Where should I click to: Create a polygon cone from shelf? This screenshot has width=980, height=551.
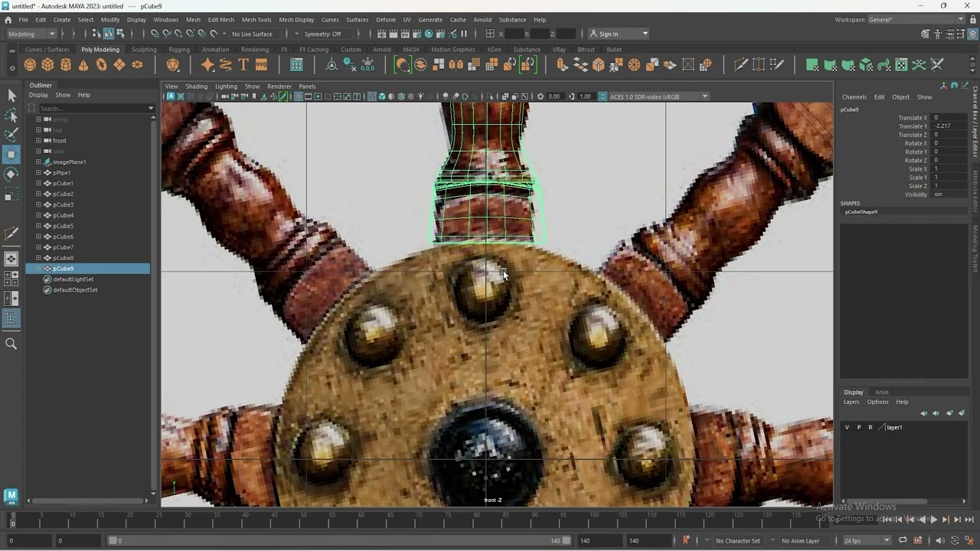pos(83,65)
